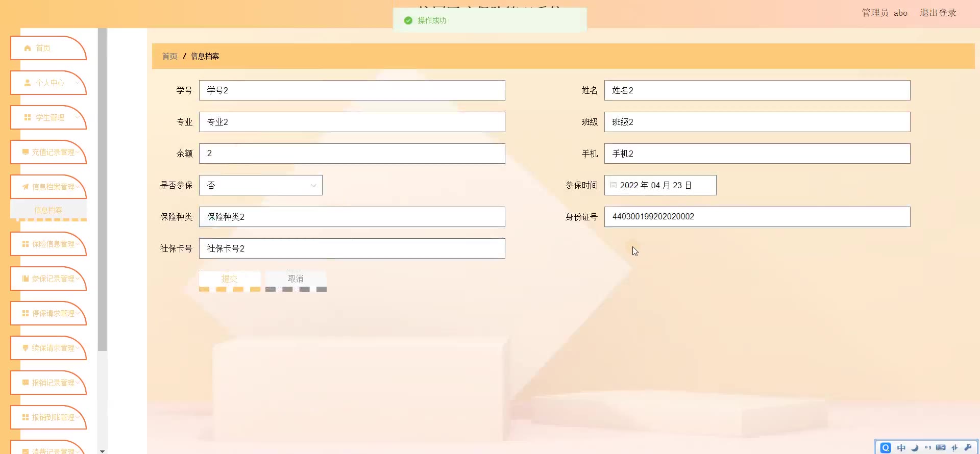Click the 管理员 abo account label
Image resolution: width=980 pixels, height=454 pixels.
[885, 13]
